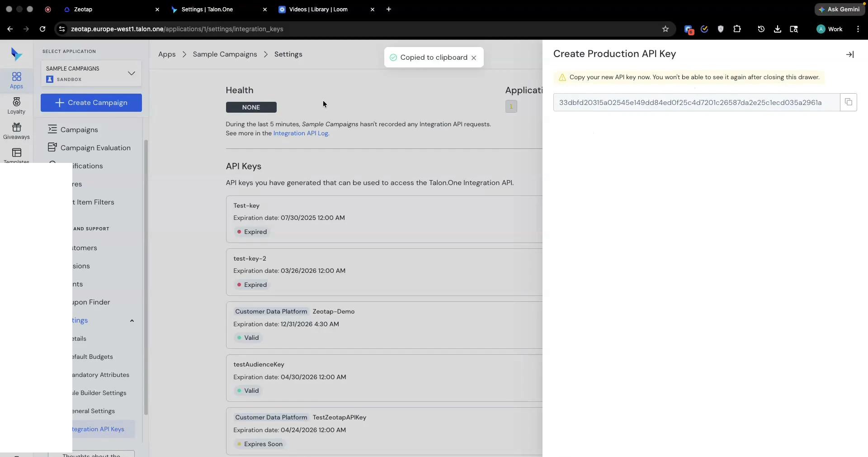
Task: Select the testAudienceKey API key card
Action: coord(384,378)
